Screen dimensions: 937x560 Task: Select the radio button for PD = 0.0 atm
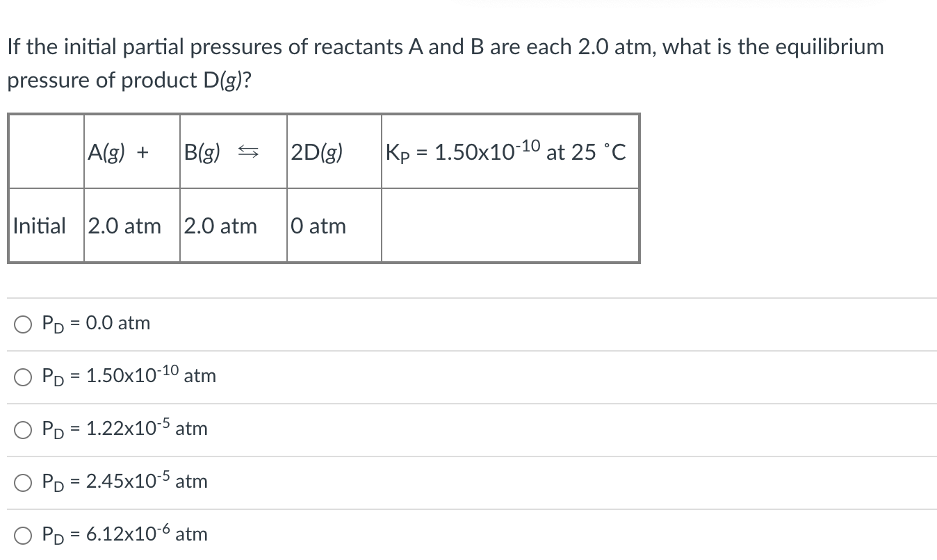tap(22, 323)
